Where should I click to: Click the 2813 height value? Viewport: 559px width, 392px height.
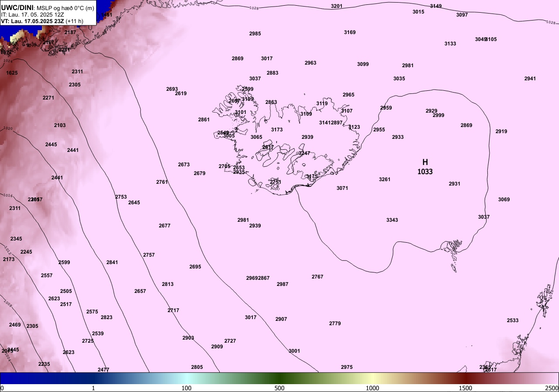(x=168, y=284)
